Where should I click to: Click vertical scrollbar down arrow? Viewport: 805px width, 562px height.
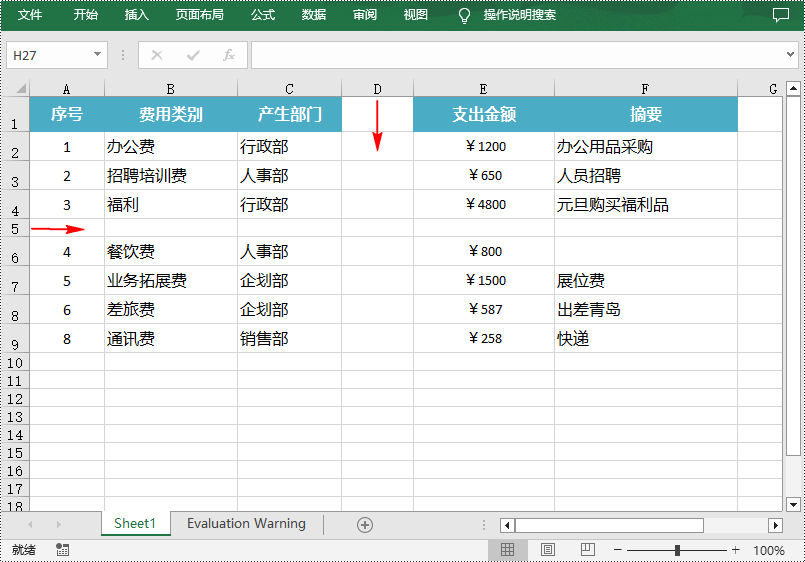pos(793,504)
